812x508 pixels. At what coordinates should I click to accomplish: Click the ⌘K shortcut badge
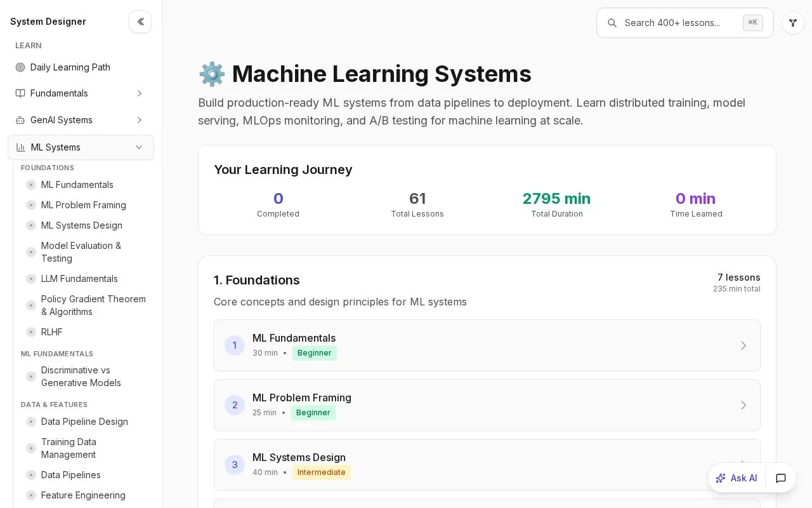point(753,23)
